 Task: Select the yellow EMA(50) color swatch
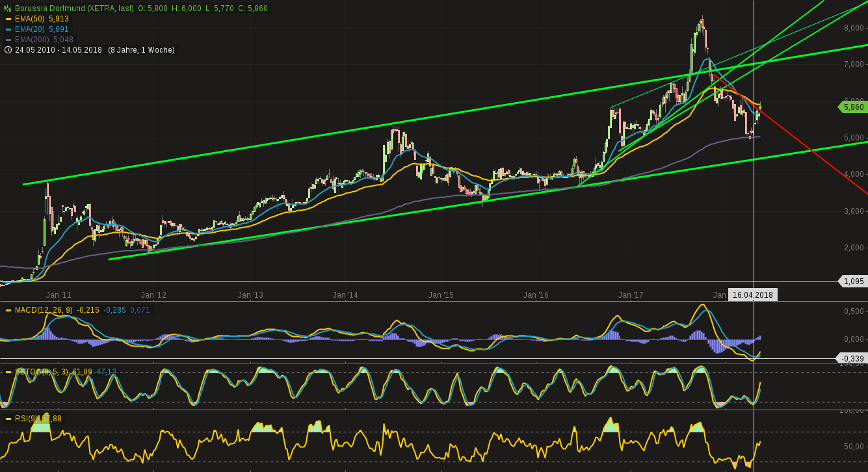point(8,19)
